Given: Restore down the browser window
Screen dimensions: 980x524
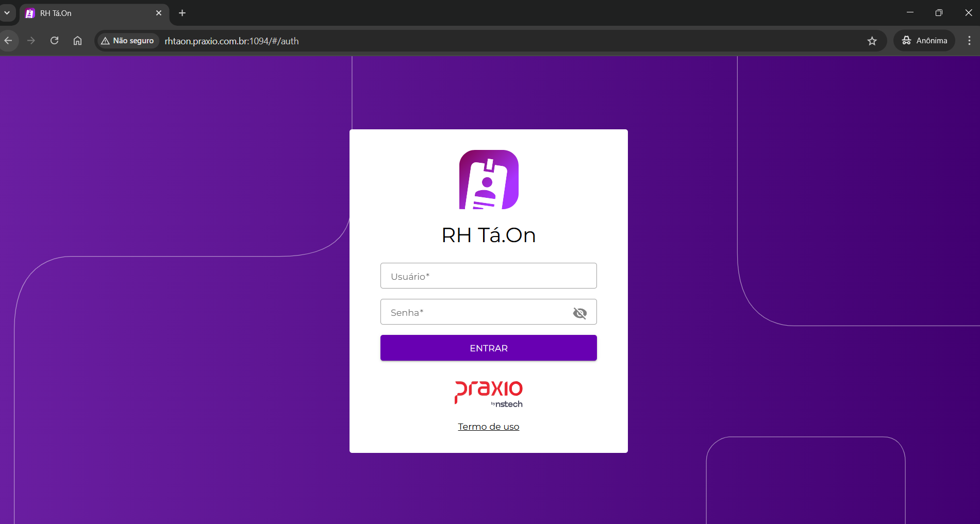Looking at the screenshot, I should pyautogui.click(x=939, y=12).
